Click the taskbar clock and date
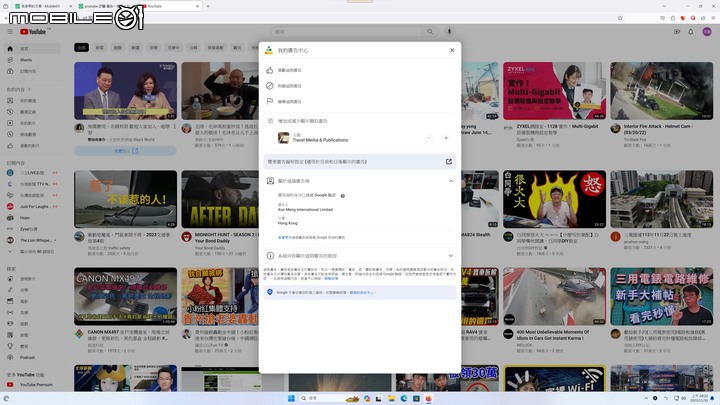This screenshot has width=720, height=405. click(x=700, y=398)
